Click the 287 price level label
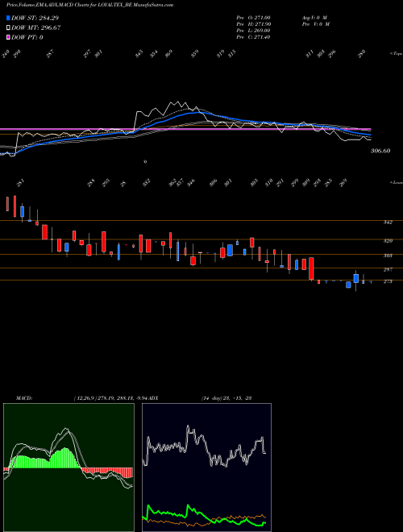Image resolution: width=403 pixels, height=532 pixels. pos(388,269)
